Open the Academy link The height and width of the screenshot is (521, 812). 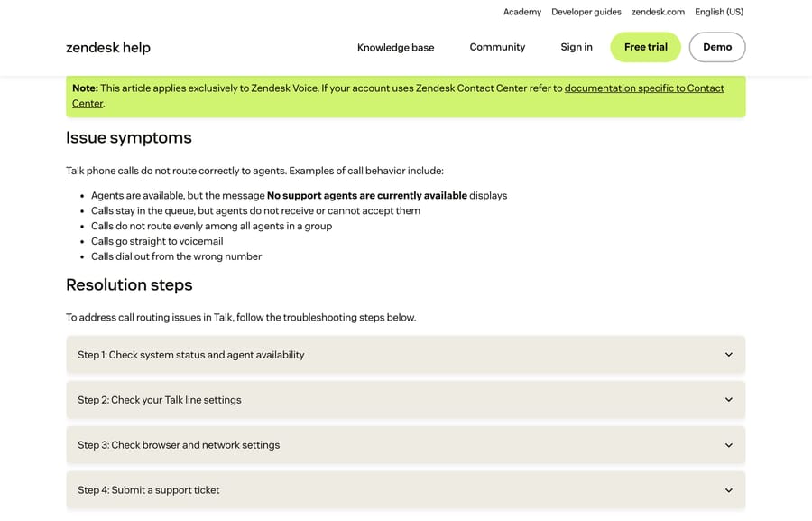[x=522, y=12]
